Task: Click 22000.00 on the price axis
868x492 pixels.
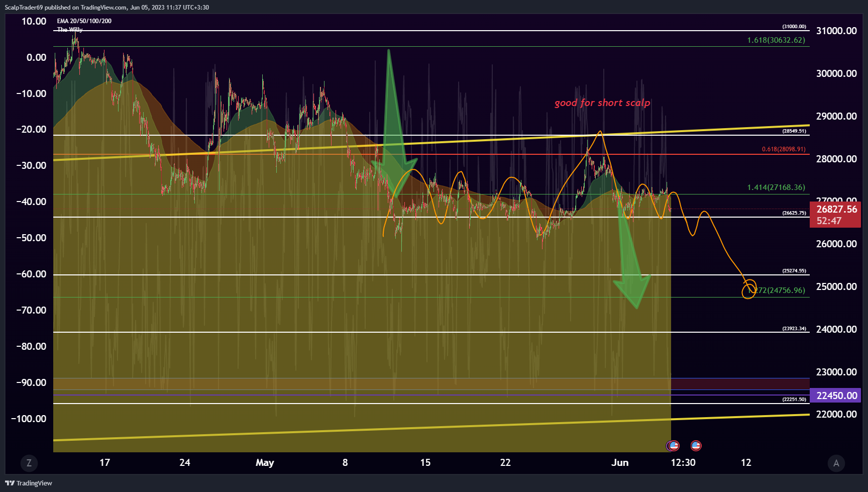Action: (836, 414)
